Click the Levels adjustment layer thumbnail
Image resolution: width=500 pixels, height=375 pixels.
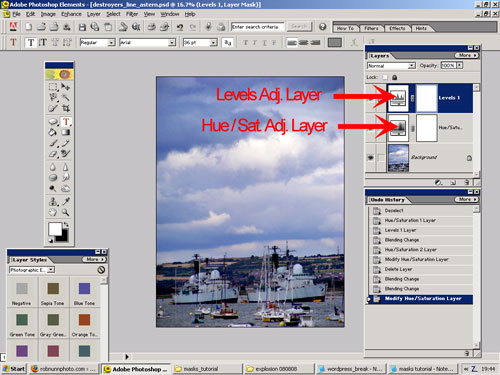tap(398, 98)
